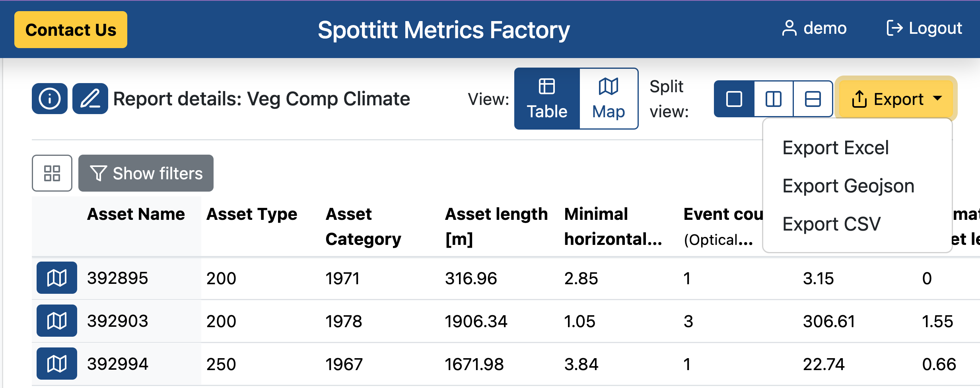Click the demo user profile icon

point(789,29)
